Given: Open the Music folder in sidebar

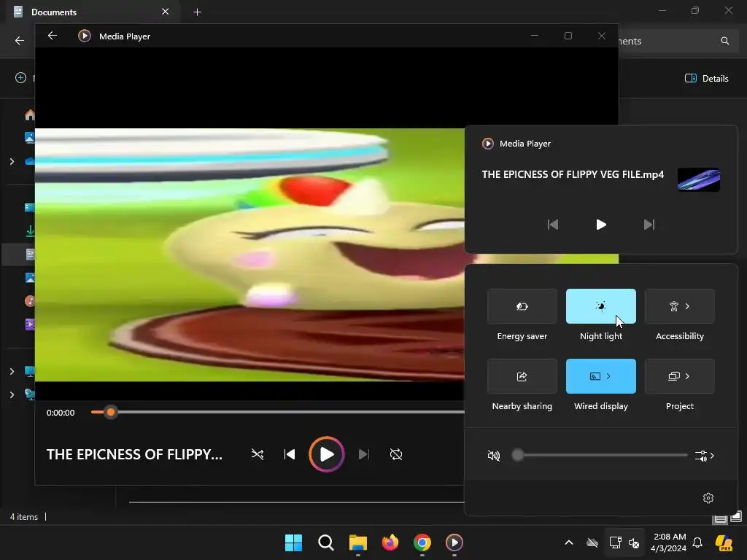Looking at the screenshot, I should pos(29,300).
